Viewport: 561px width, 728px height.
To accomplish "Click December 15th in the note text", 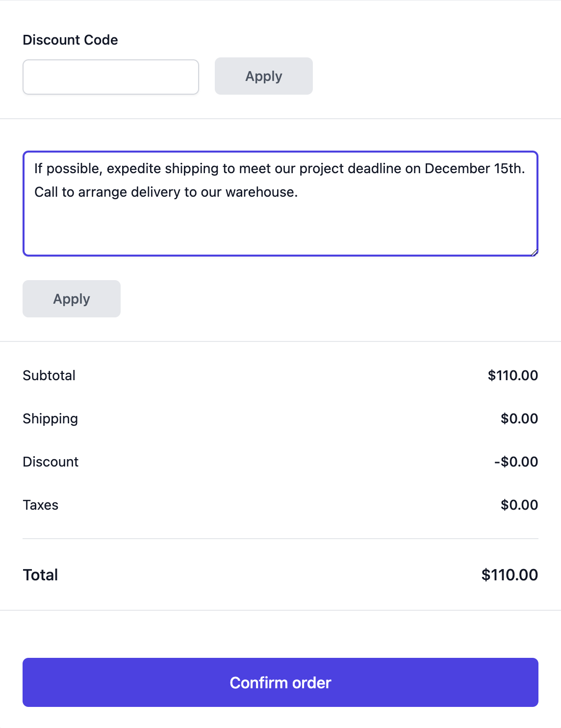I will [474, 169].
